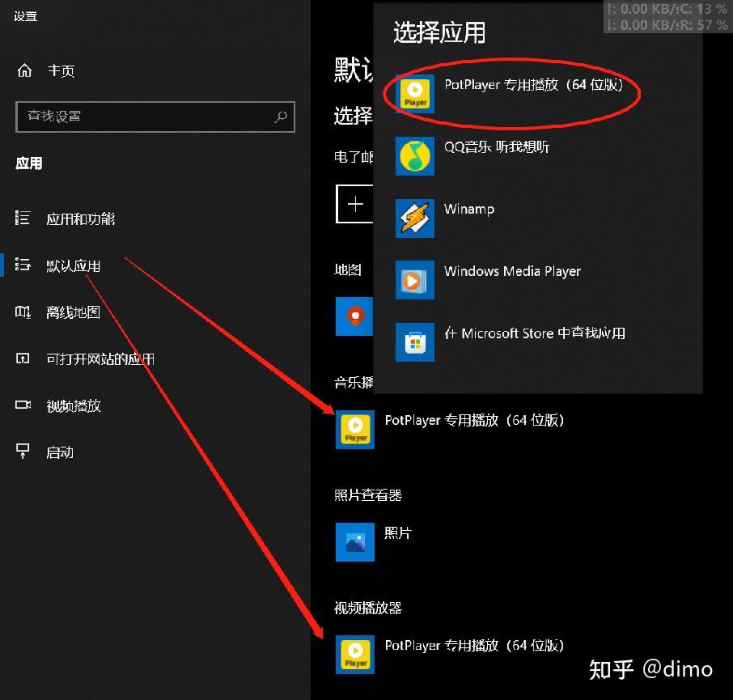Click the PotPlayer icon in popup
733x700 pixels.
[415, 94]
